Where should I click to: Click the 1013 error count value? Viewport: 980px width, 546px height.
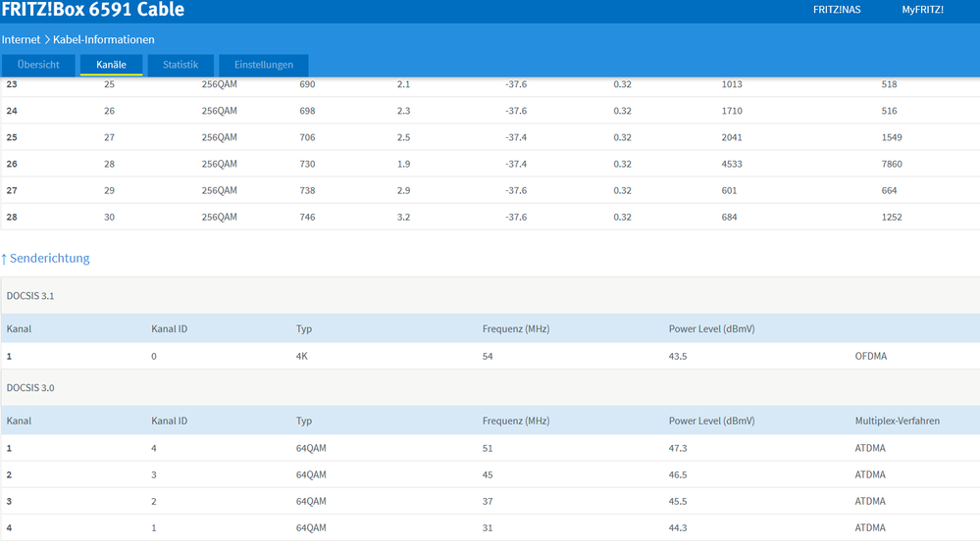(732, 84)
